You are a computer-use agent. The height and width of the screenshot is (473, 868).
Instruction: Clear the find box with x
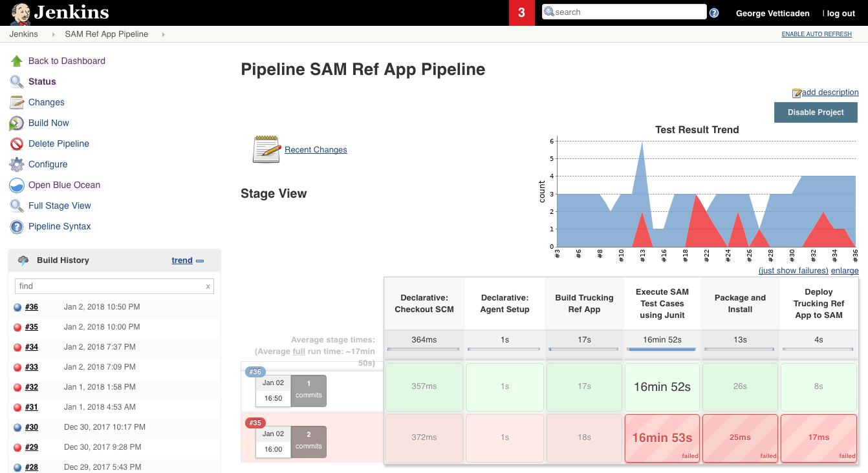click(208, 286)
